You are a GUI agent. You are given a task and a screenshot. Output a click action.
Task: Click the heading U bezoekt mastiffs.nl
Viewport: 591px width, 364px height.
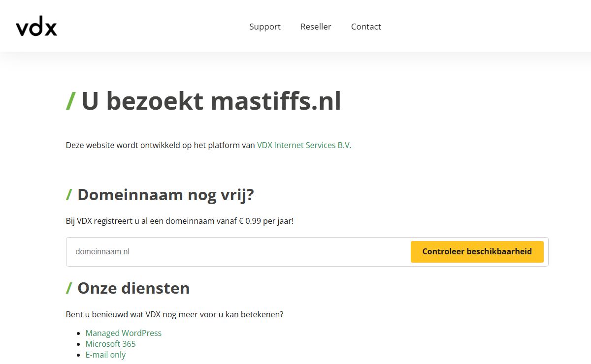[x=203, y=101]
